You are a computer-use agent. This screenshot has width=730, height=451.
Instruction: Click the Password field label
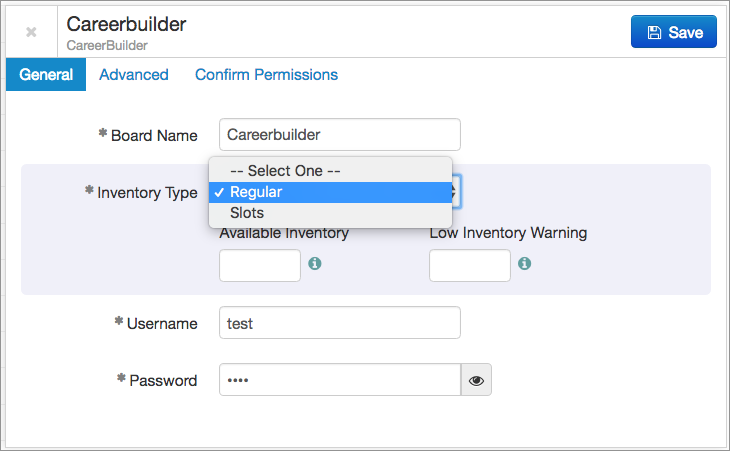click(x=162, y=380)
